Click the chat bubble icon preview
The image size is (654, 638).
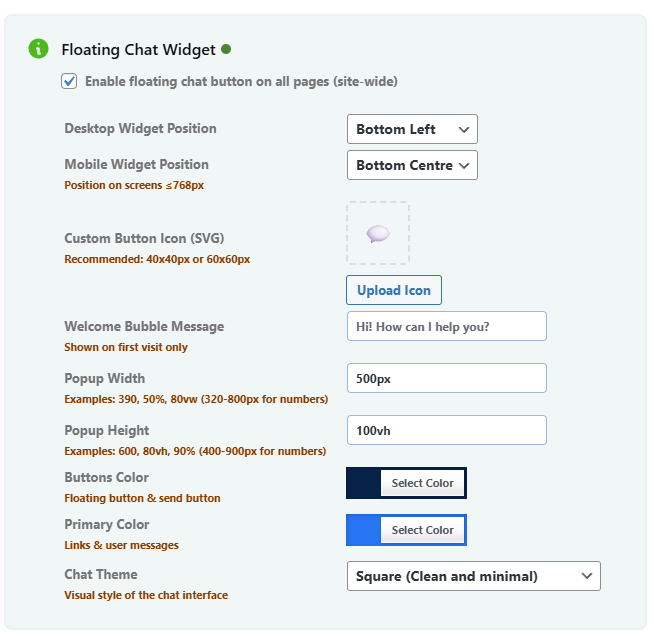[x=378, y=234]
